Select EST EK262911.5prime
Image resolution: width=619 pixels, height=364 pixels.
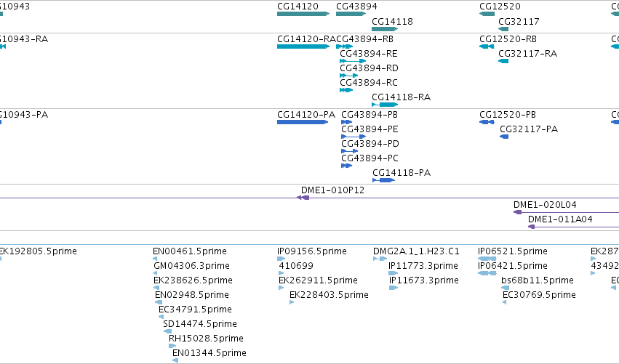click(281, 288)
